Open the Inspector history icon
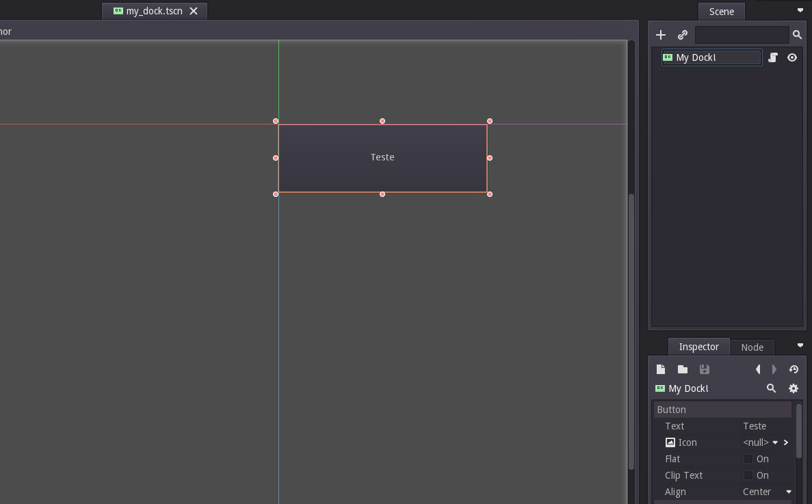 (x=794, y=369)
